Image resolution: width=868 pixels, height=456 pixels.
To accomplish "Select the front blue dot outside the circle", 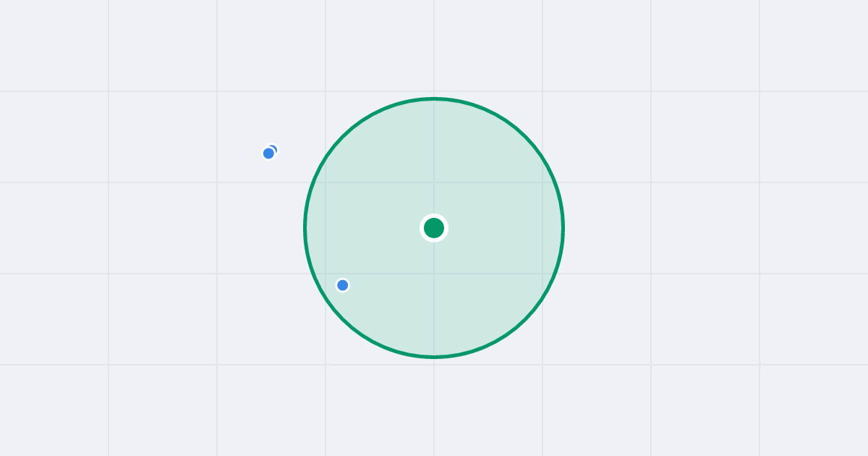I will tap(268, 153).
